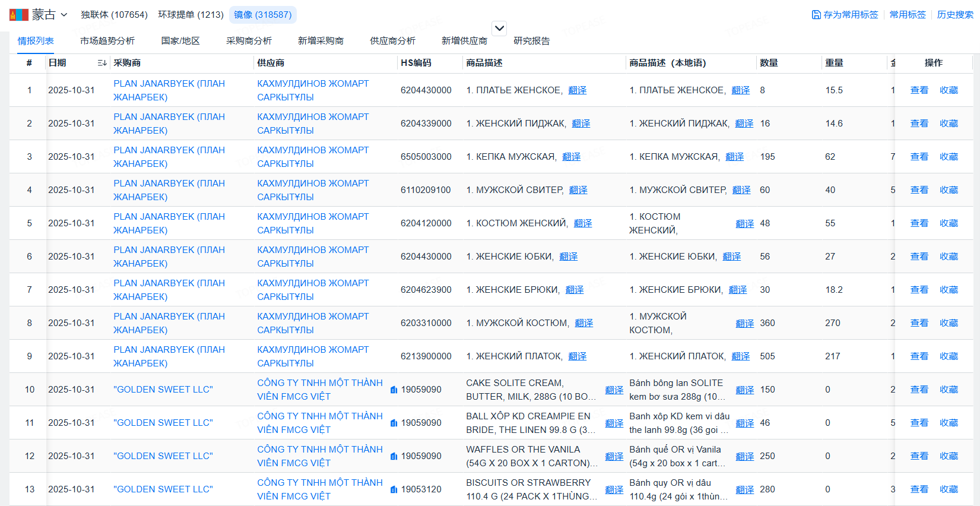The width and height of the screenshot is (980, 506).
Task: Switch to the 市场趋势分析 tab
Action: (107, 41)
